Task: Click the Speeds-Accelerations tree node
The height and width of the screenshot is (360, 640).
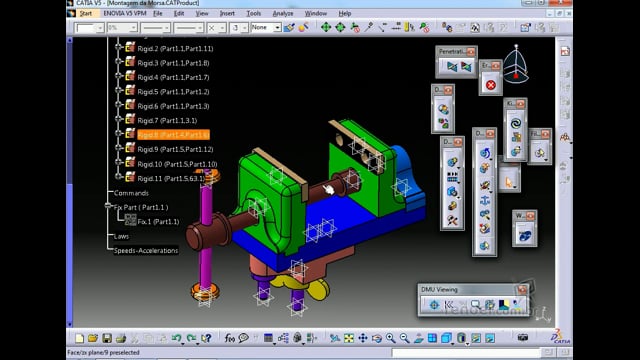Action: click(146, 250)
